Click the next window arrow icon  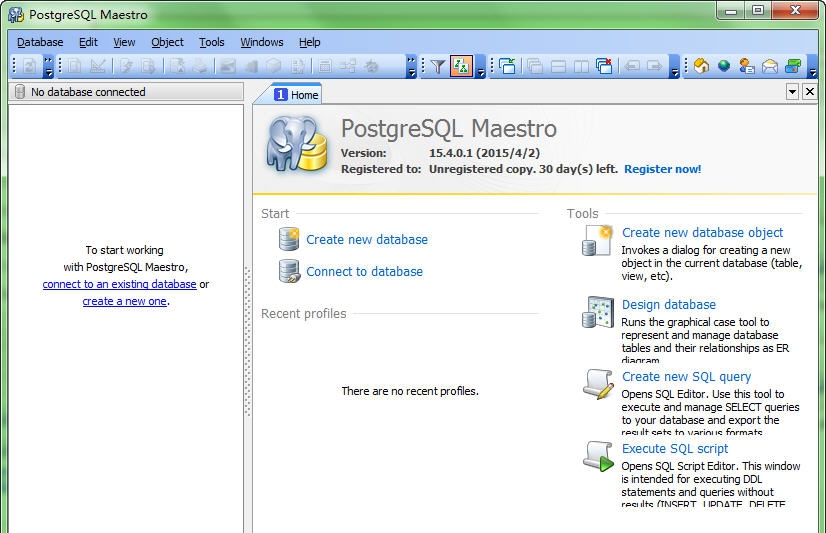pos(655,66)
